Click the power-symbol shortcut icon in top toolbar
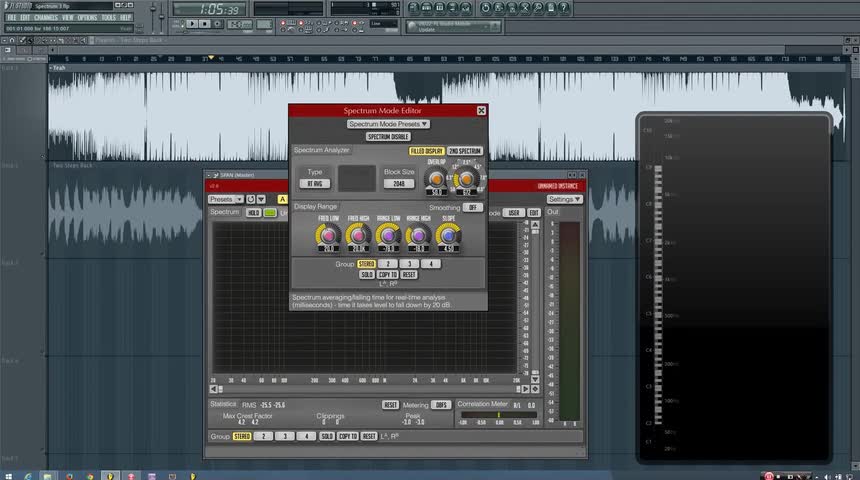Screen dimensions: 860x480 pos(485,8)
